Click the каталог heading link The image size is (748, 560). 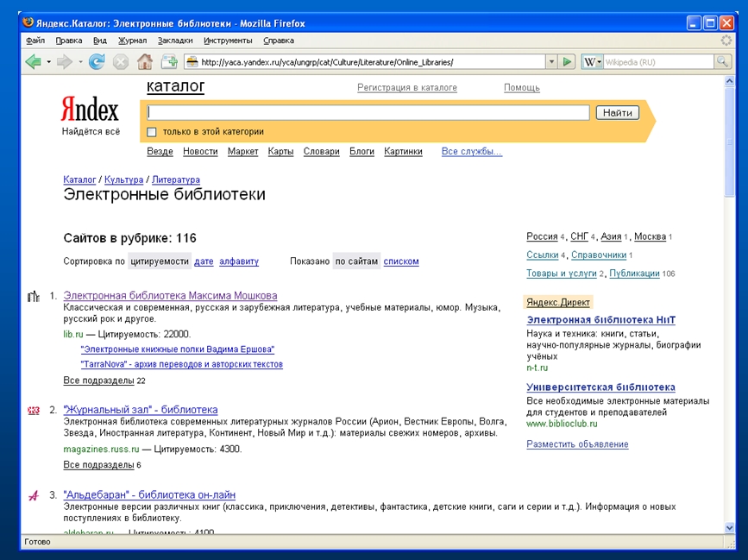click(x=175, y=86)
